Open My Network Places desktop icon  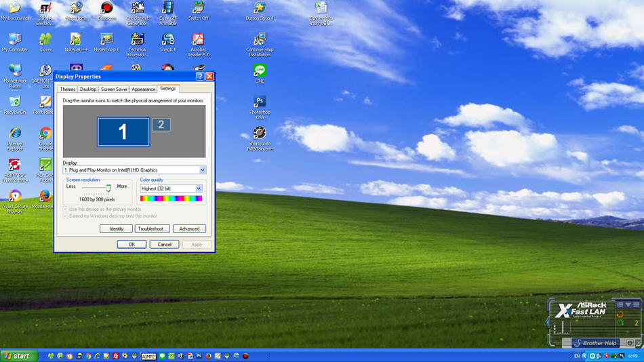coord(15,77)
